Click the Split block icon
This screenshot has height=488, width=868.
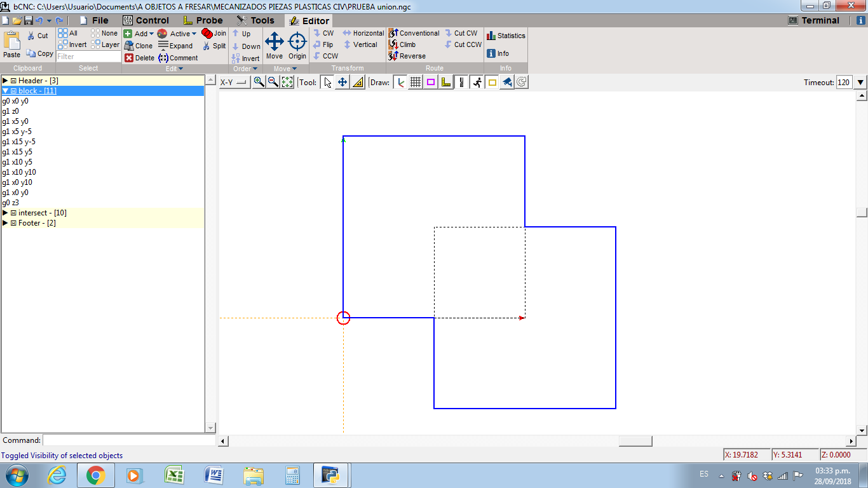[207, 46]
